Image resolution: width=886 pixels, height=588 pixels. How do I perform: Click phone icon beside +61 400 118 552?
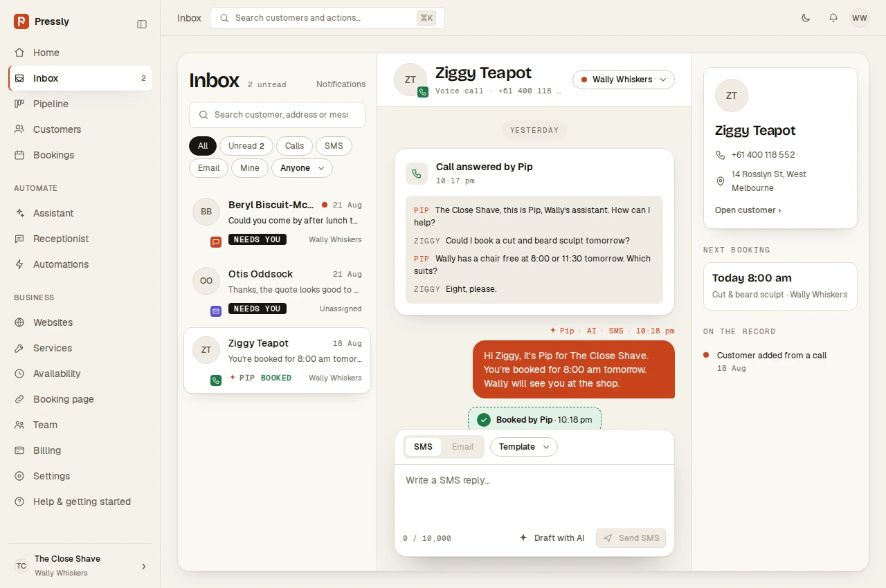point(721,155)
